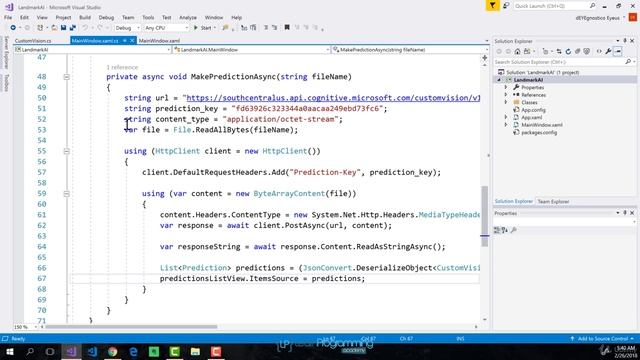Toggle Preview Selected Items in Solution Explorer

pyautogui.click(x=618, y=51)
